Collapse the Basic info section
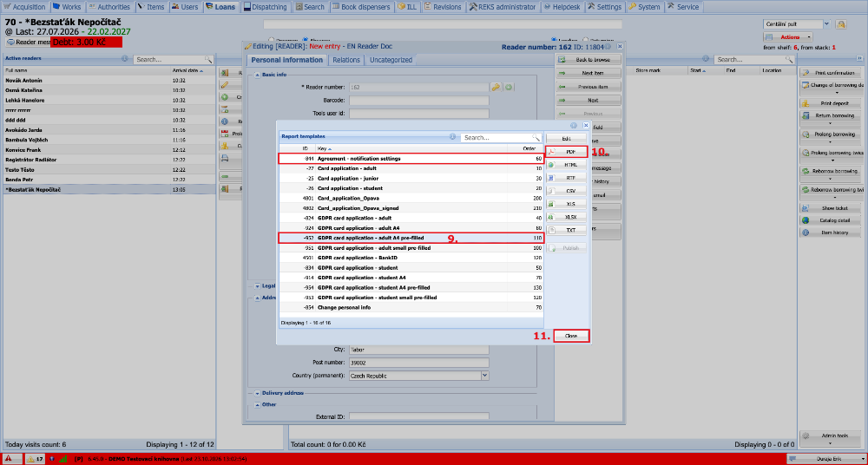Viewport: 868px width, 465px height. 258,75
